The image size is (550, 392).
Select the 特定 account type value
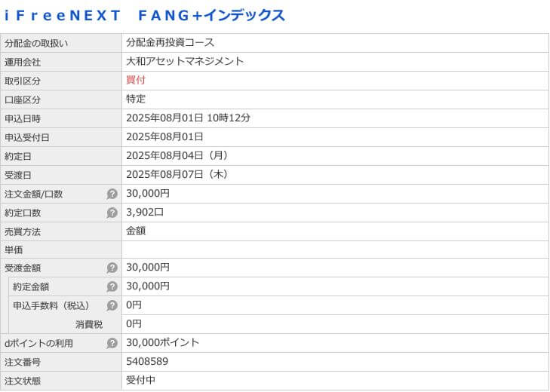136,99
